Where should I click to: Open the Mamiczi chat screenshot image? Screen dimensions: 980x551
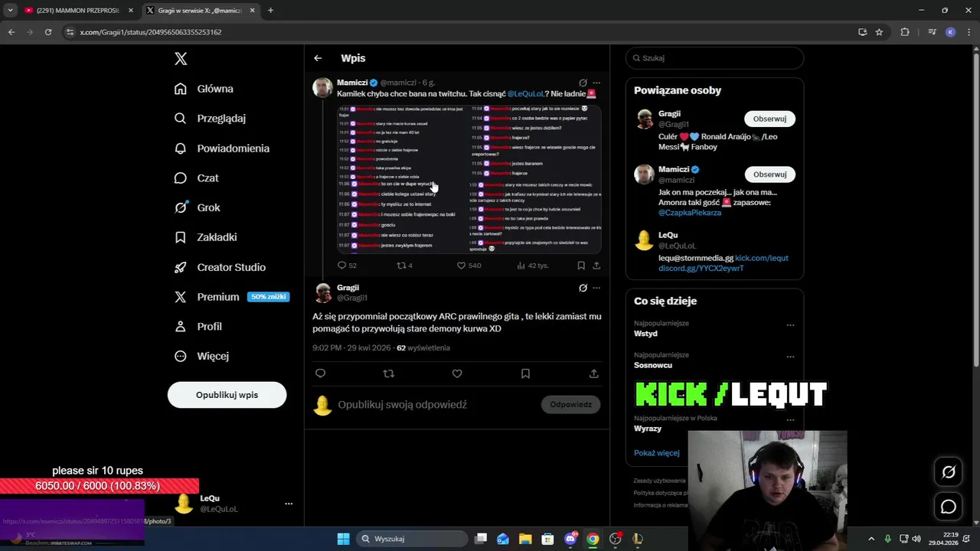(469, 179)
